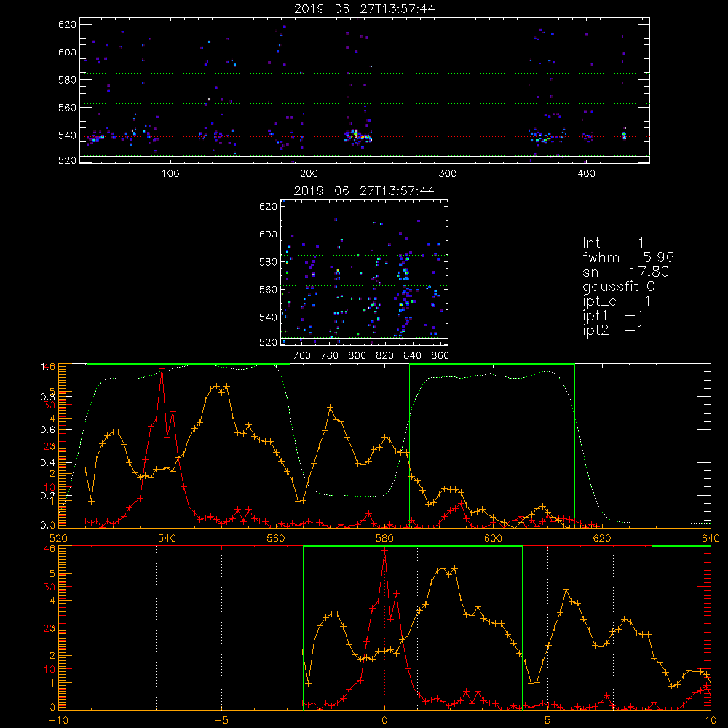Click the white y-axis label 0.0

coord(47,526)
